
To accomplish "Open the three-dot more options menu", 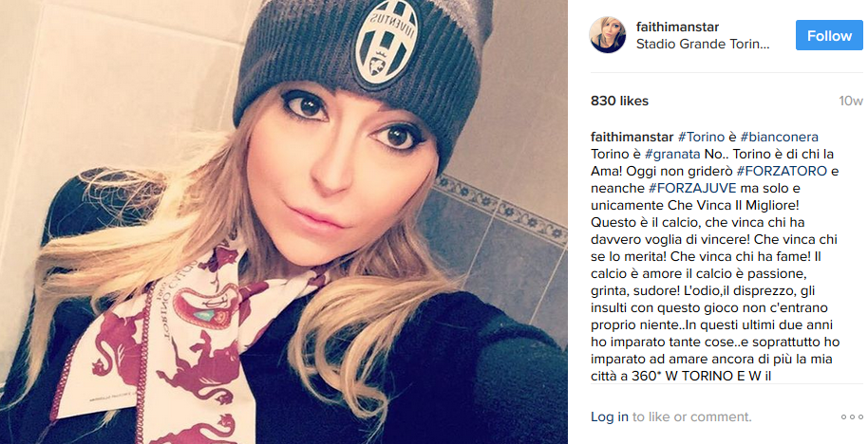I will click(852, 416).
